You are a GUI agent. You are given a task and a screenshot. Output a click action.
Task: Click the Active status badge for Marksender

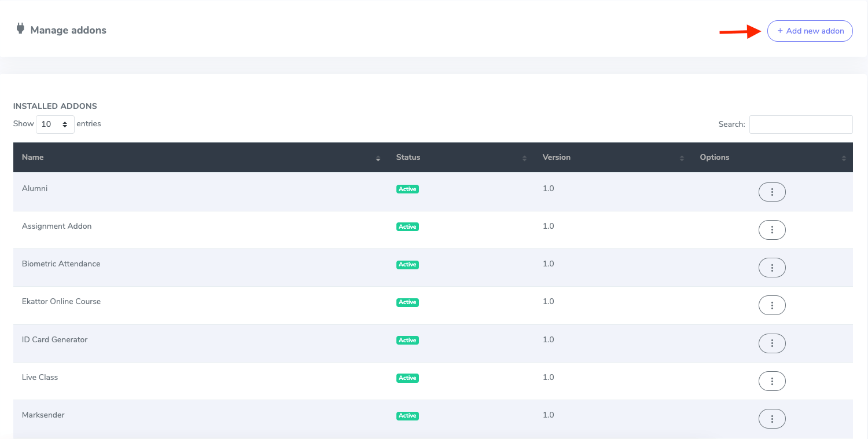tap(407, 416)
